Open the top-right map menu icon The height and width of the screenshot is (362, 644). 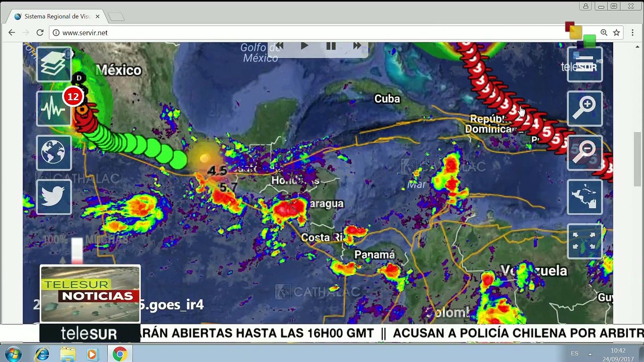(585, 64)
